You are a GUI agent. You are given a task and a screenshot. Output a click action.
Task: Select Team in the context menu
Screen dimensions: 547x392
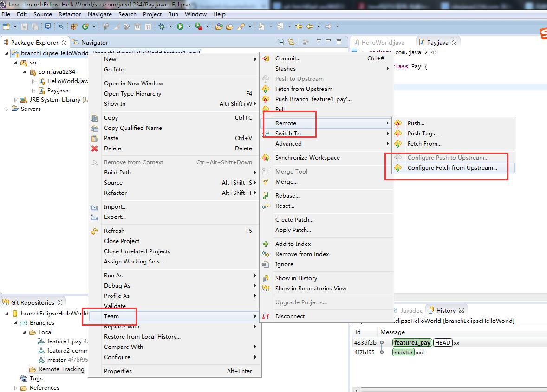tap(174, 316)
